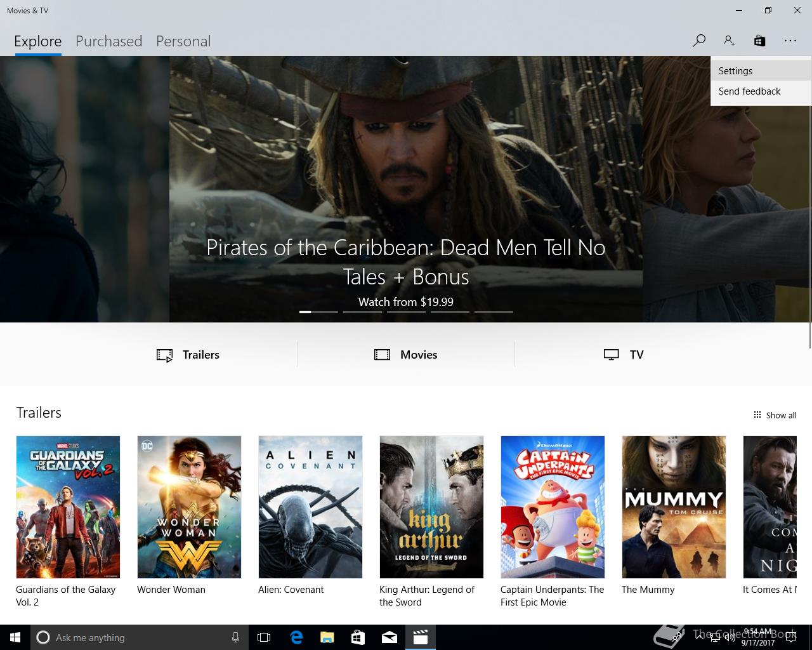Click The Mummy title text
This screenshot has height=650, width=812.
(648, 590)
